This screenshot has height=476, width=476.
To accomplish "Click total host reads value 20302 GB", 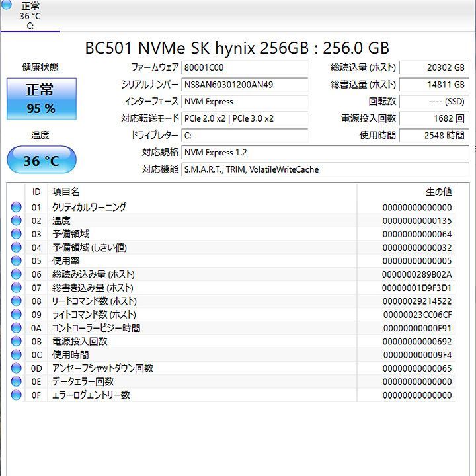I will point(434,67).
